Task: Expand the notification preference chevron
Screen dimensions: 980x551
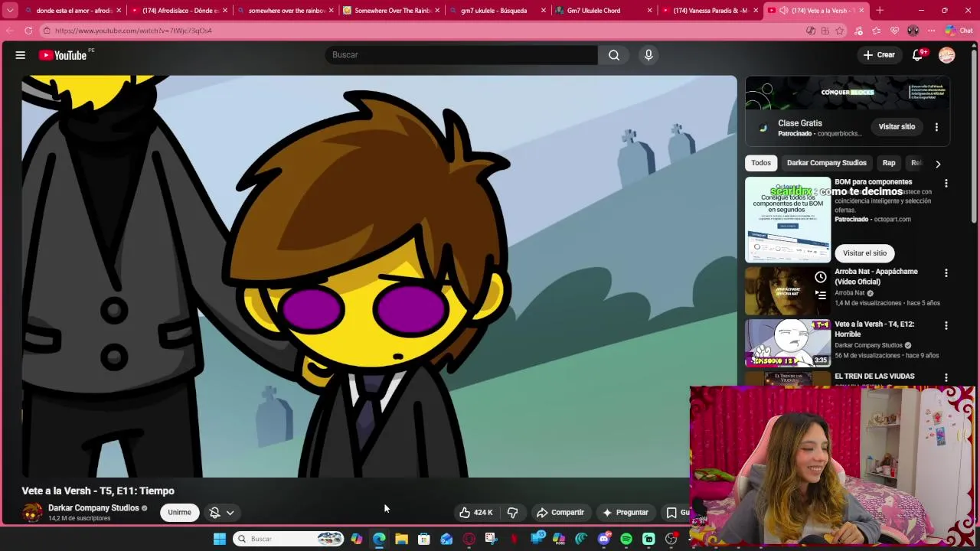Action: [x=230, y=513]
